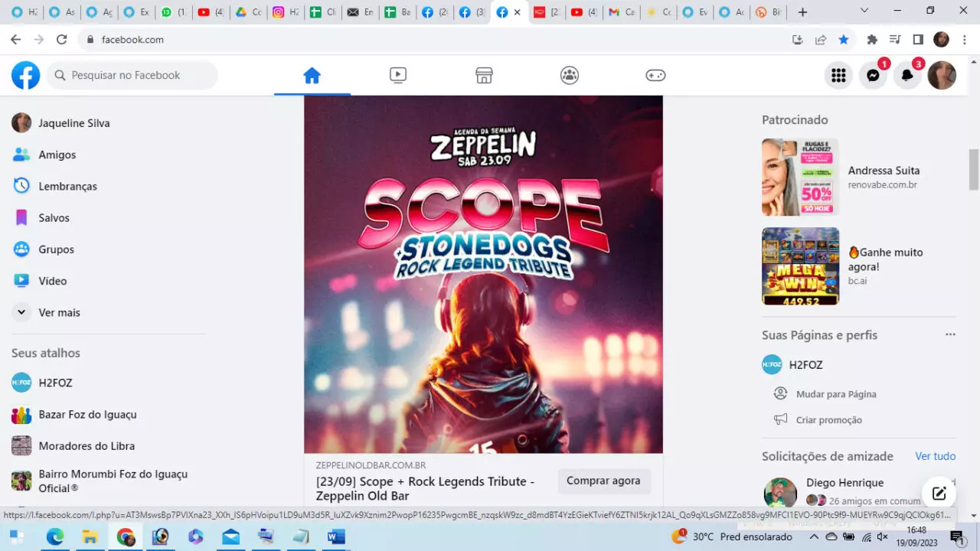
Task: Go to Facebook Home tab
Action: pos(312,75)
